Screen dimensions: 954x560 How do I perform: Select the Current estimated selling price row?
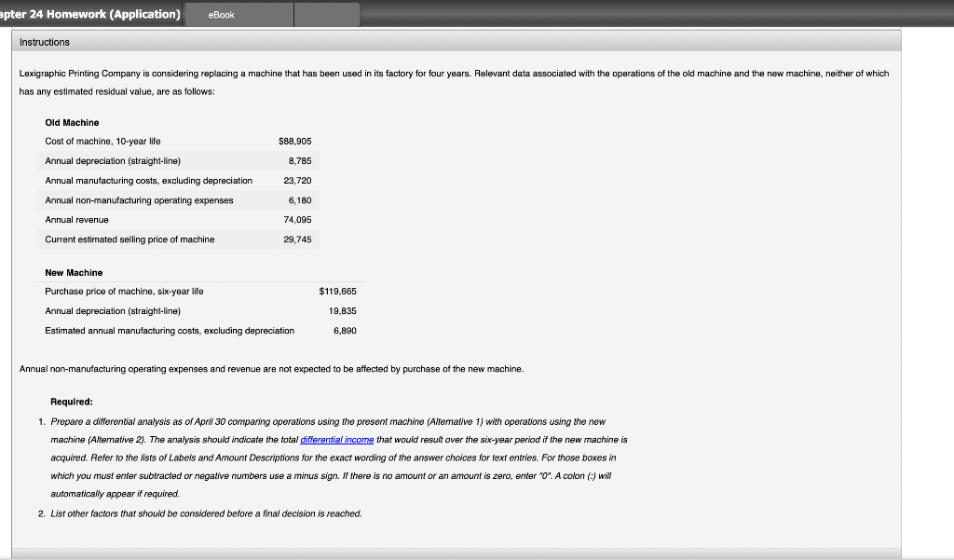coord(129,239)
